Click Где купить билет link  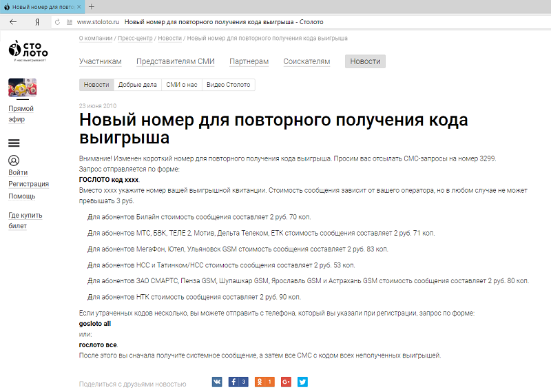pyautogui.click(x=25, y=220)
